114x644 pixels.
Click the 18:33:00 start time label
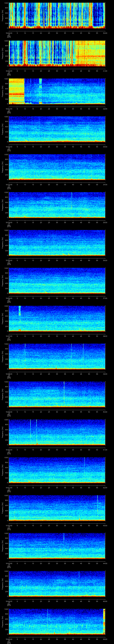9,184
